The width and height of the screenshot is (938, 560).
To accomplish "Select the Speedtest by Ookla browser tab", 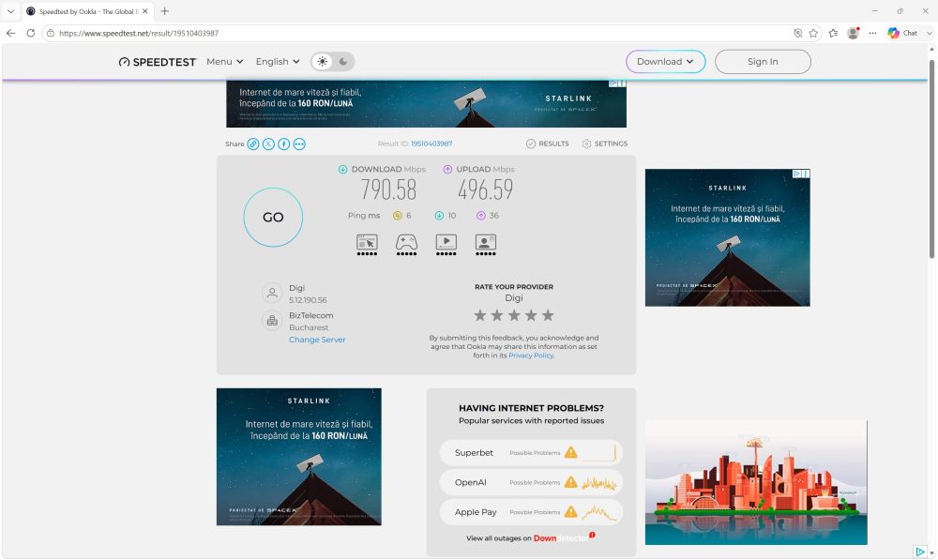I will (x=86, y=11).
